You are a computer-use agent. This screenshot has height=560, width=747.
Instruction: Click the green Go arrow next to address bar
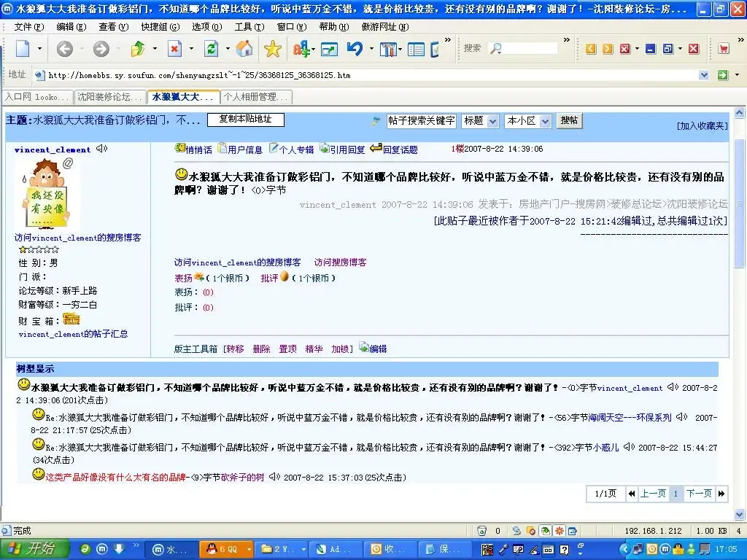coord(723,75)
